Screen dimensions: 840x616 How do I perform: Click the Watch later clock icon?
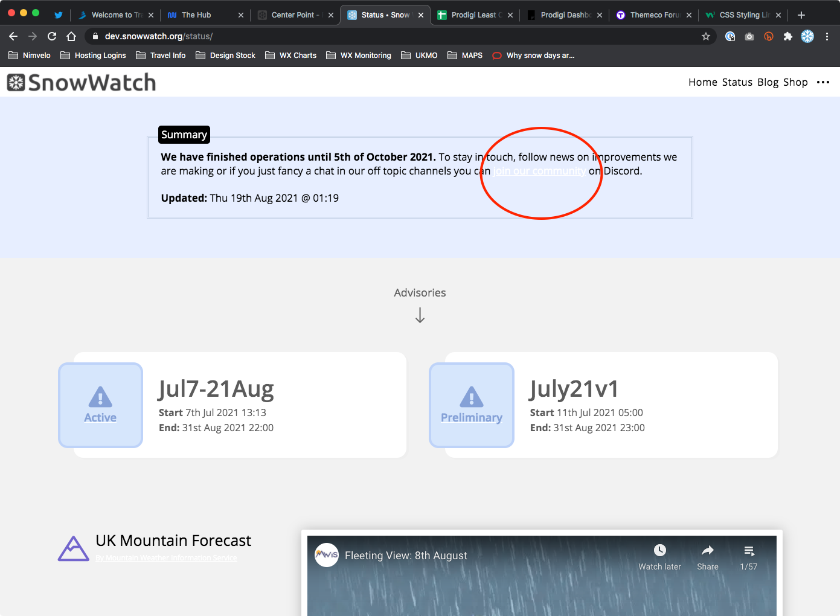[x=659, y=551]
